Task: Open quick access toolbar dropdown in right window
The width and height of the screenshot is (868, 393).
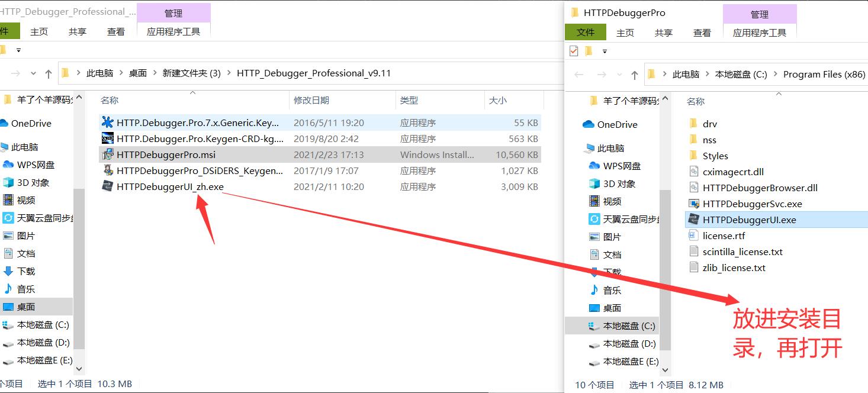Action: tap(605, 51)
